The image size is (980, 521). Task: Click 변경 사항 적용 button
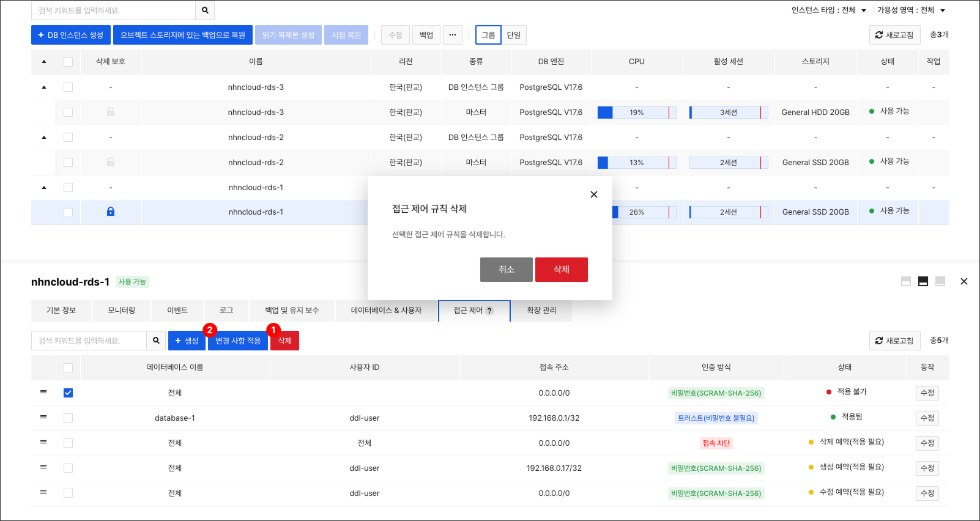[238, 341]
